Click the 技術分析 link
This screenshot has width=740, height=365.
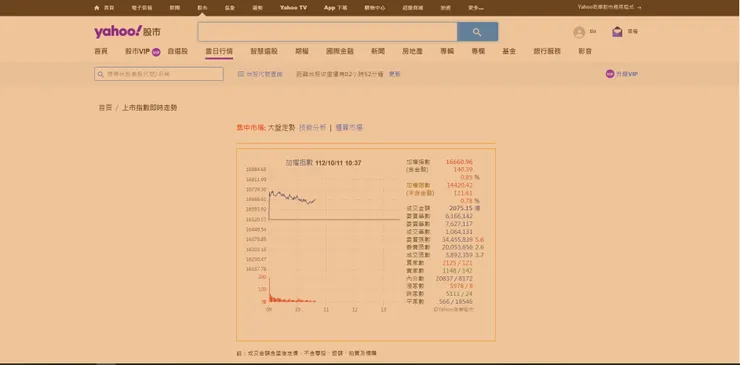[312, 127]
